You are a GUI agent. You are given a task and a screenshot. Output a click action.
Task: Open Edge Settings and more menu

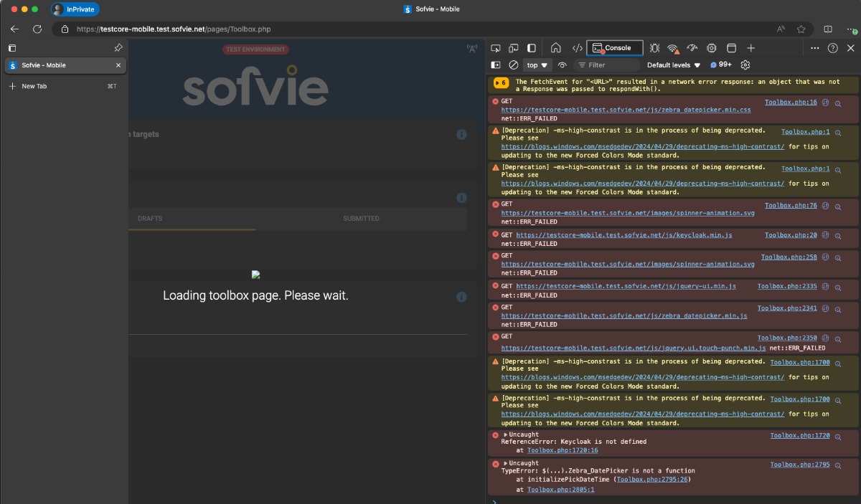(850, 29)
